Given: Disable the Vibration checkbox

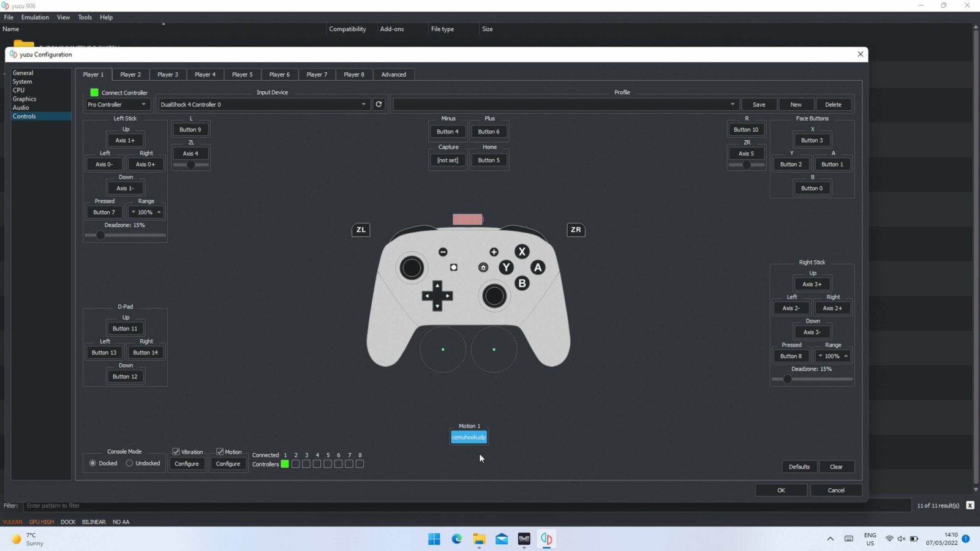Looking at the screenshot, I should point(176,451).
